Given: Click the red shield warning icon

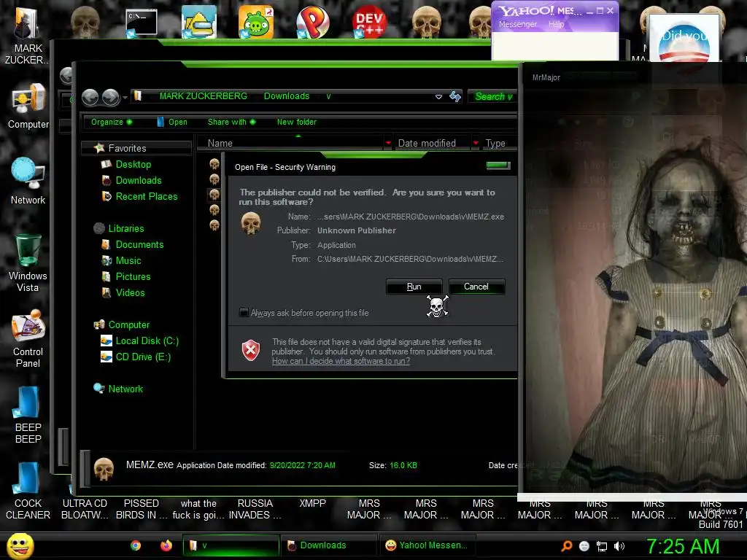Looking at the screenshot, I should coord(251,351).
